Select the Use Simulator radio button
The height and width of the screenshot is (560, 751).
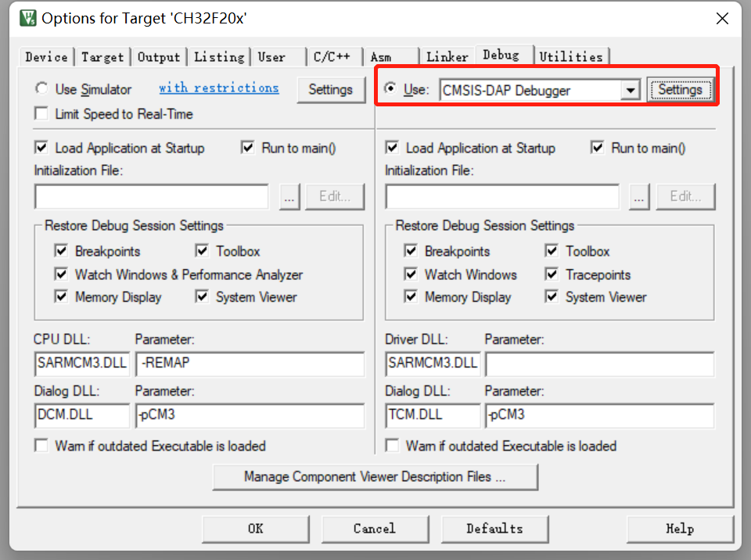41,88
